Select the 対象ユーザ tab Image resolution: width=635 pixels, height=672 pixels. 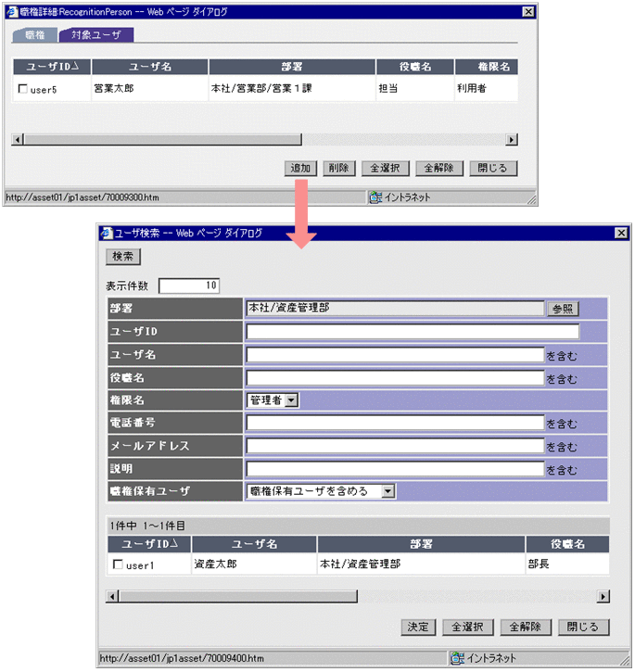(96, 35)
